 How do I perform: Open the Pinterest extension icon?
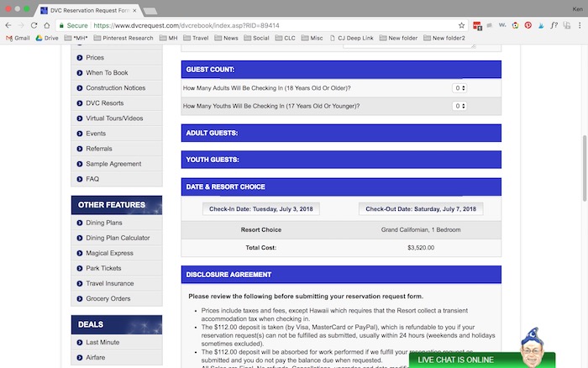click(528, 25)
